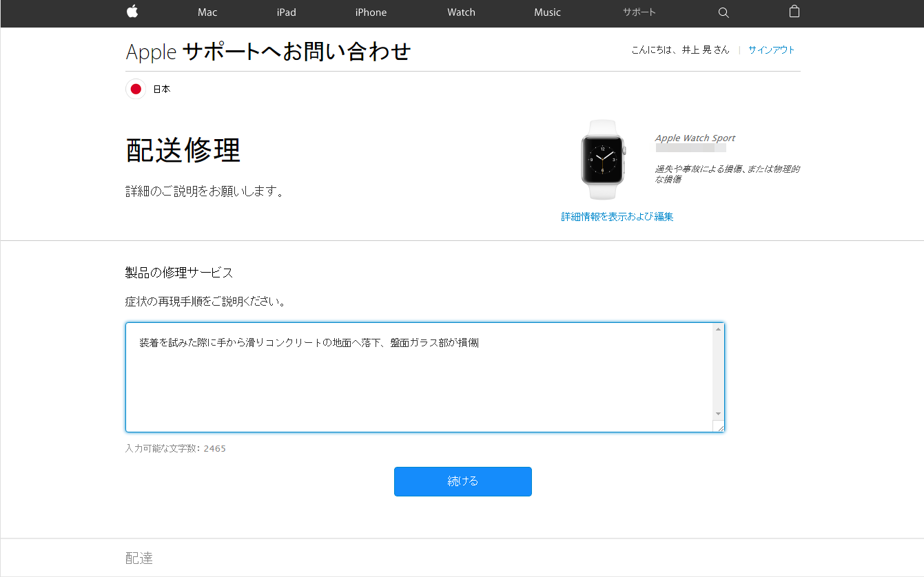This screenshot has height=577, width=924.
Task: Open the iPad menu item
Action: point(287,12)
